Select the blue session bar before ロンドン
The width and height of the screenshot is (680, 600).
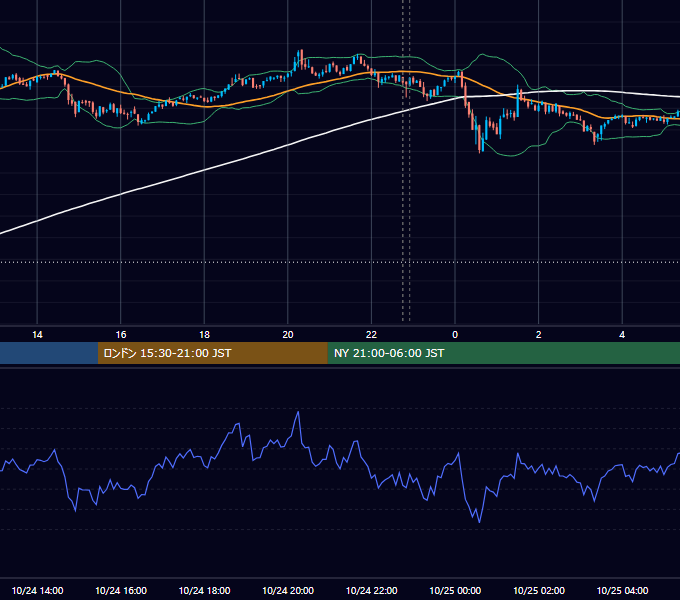pyautogui.click(x=49, y=353)
